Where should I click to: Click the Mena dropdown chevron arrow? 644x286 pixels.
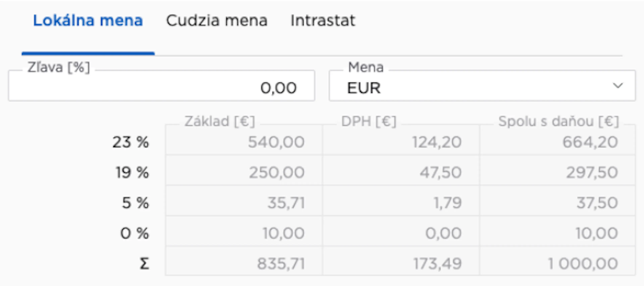(618, 86)
